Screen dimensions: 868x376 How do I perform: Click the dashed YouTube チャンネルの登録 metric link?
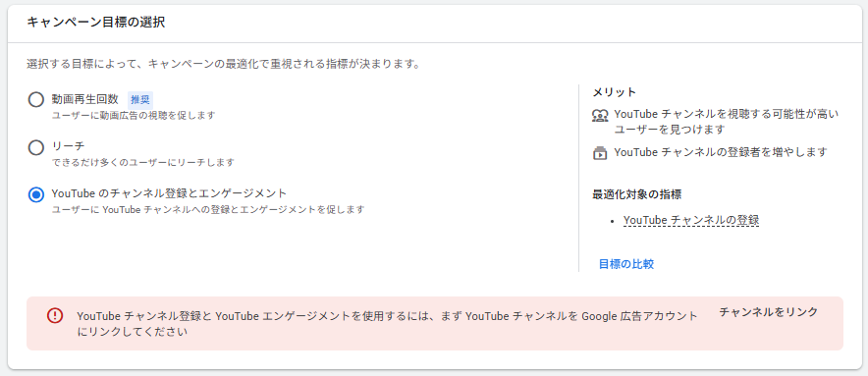pos(691,220)
